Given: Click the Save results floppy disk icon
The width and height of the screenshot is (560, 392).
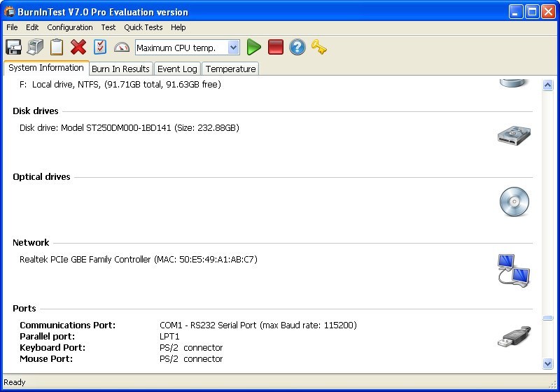Looking at the screenshot, I should [13, 47].
